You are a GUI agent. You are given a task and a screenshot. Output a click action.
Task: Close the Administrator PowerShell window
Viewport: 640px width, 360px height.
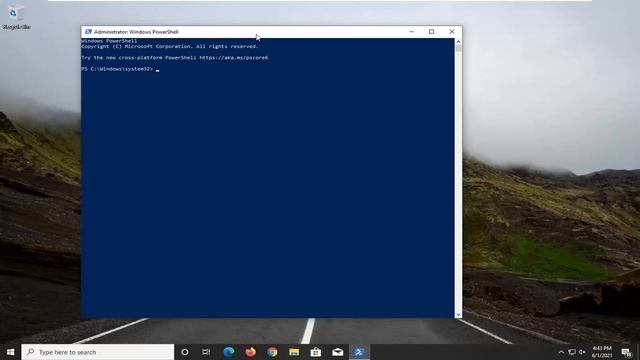click(x=452, y=32)
